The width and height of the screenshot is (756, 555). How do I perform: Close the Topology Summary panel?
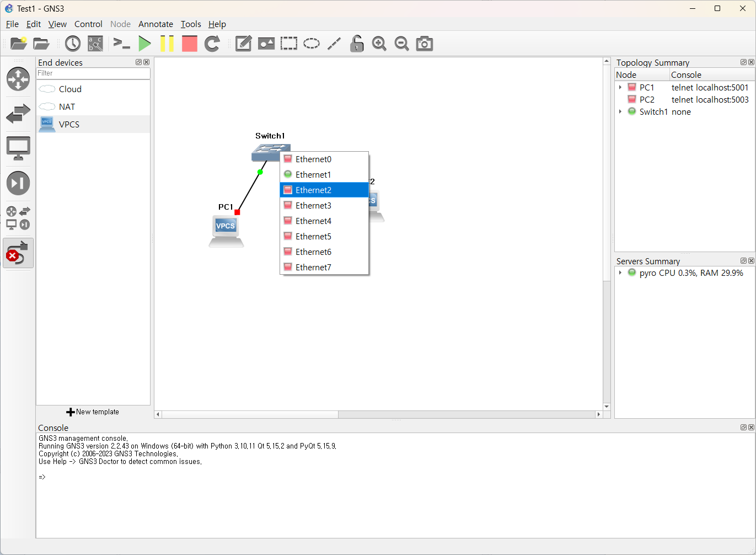pos(751,62)
